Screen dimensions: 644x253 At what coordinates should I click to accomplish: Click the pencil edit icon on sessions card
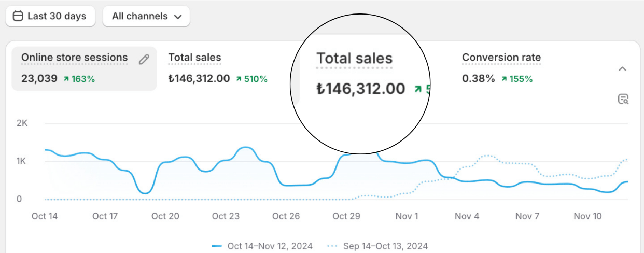point(144,60)
